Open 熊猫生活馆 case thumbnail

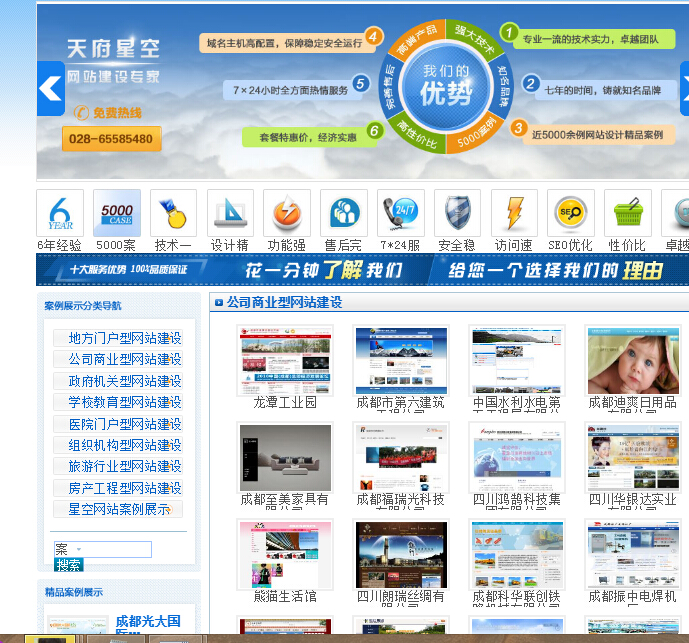tap(285, 554)
